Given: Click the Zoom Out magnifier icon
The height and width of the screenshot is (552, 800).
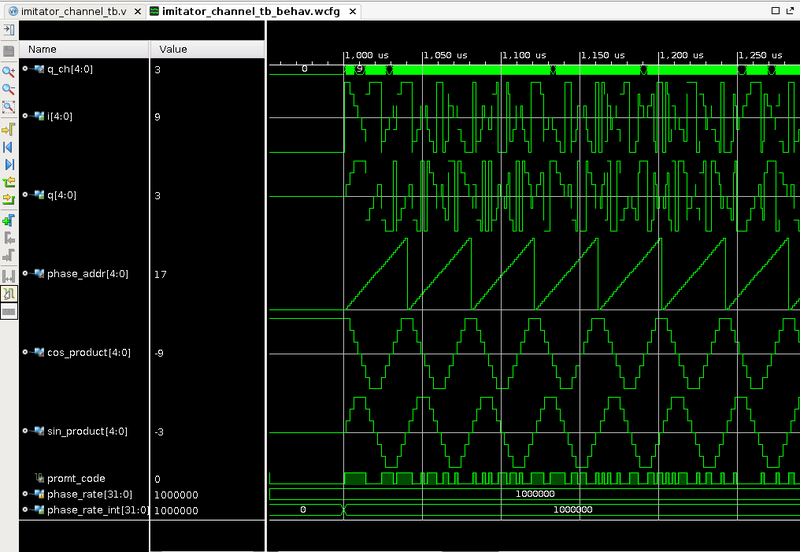Looking at the screenshot, I should 9,88.
